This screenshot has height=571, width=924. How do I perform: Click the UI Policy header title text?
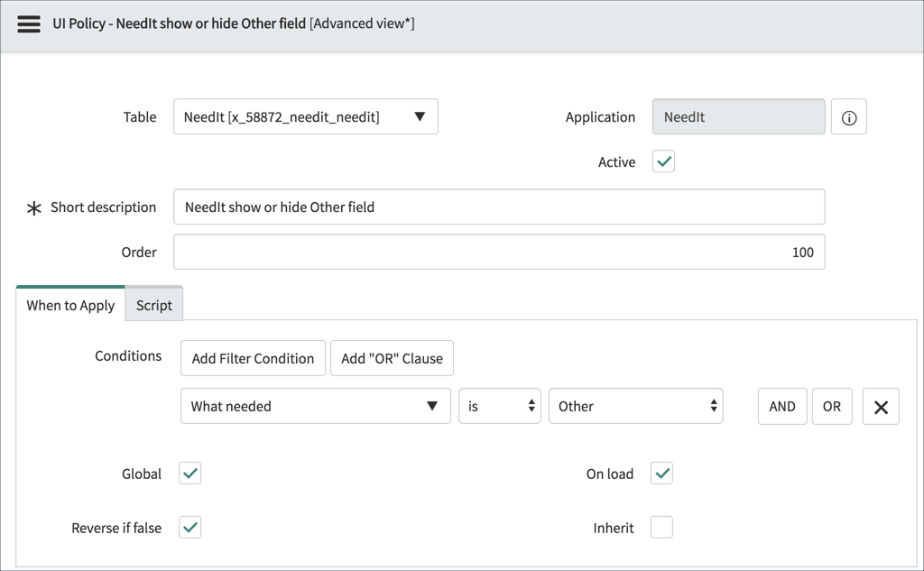(234, 23)
